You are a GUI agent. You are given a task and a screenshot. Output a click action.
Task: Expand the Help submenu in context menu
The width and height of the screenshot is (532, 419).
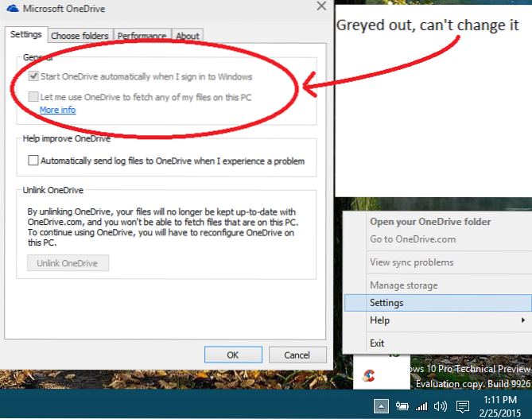click(x=437, y=320)
